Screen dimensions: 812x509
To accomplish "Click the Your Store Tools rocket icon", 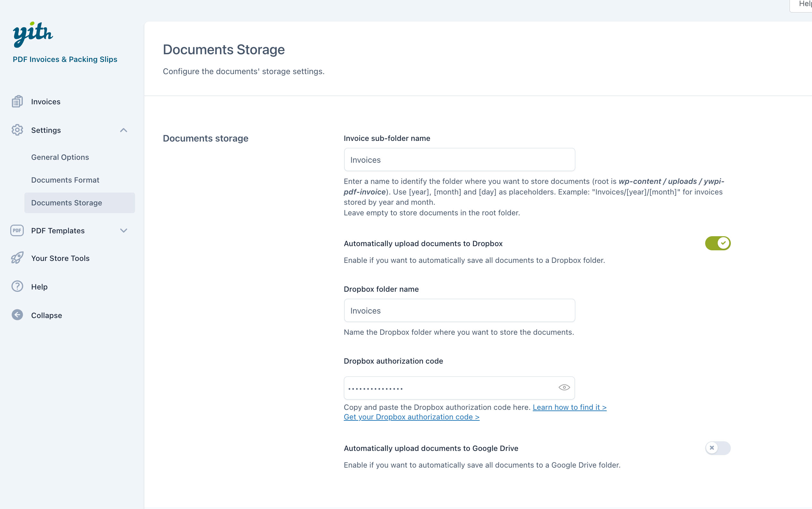I will 17,258.
